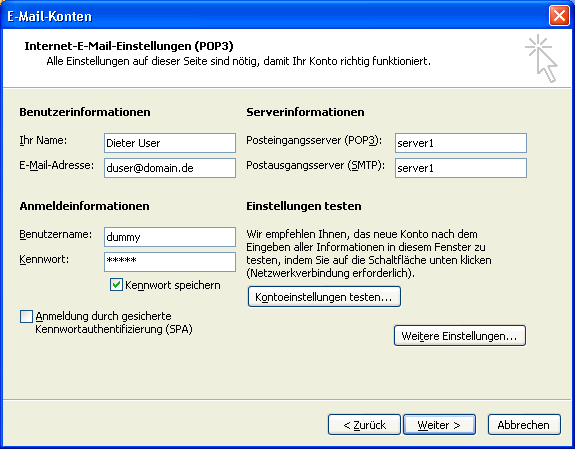Click the wizard cursor icon in header
Viewport: 575px width, 449px height.
point(541,58)
